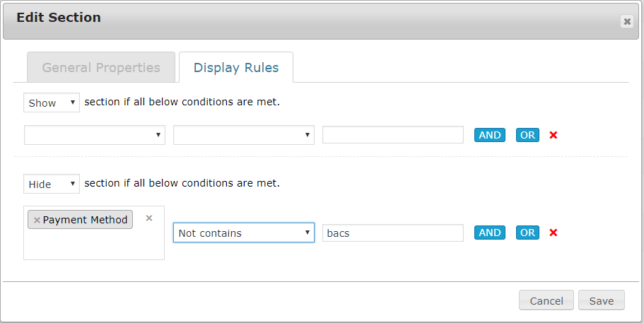Open the Not contains operator dropdown
The height and width of the screenshot is (323, 644).
click(244, 233)
